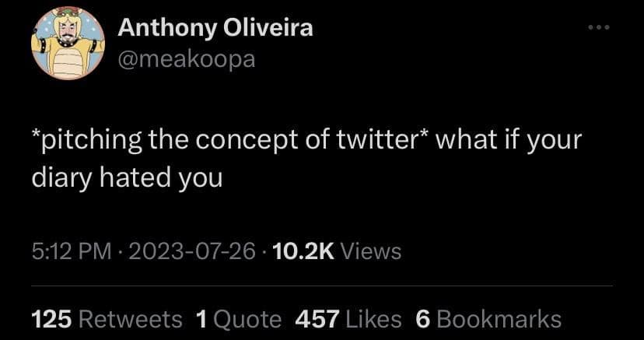
Task: Click the word Views beside the count
Action: click(x=371, y=251)
